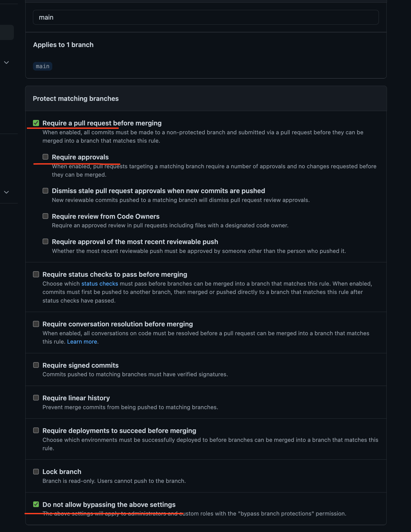Uncheck Do not allow bypassing the above settings
The height and width of the screenshot is (532, 411).
pos(36,504)
